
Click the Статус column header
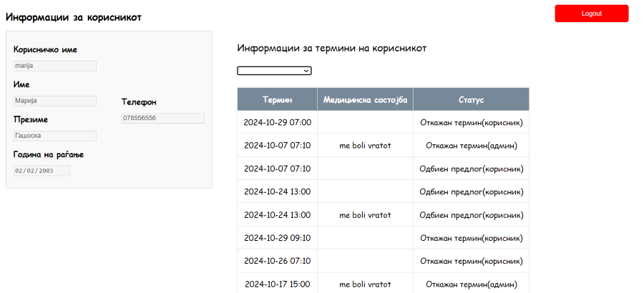point(471,99)
